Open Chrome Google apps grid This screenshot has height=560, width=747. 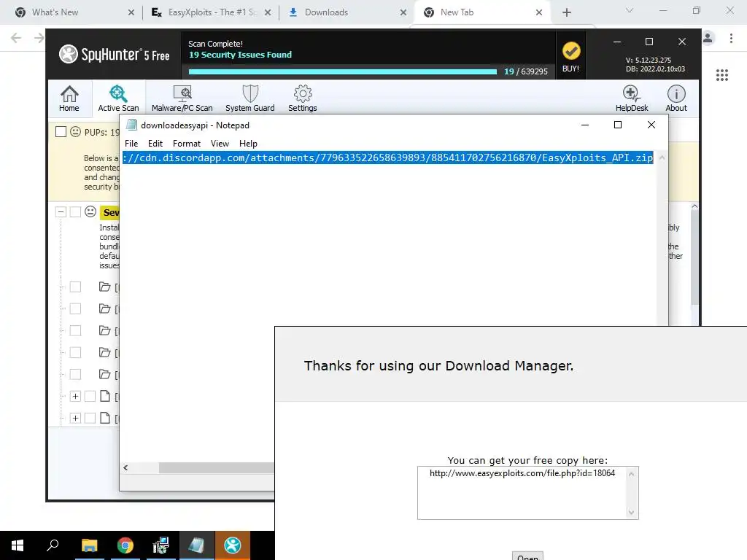click(721, 75)
